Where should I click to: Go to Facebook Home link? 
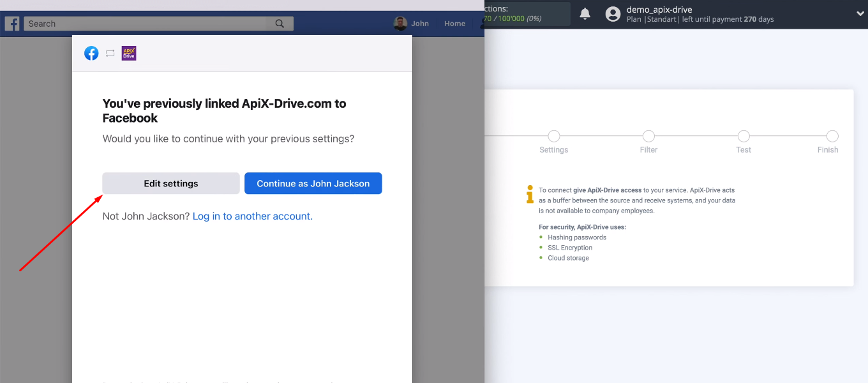(x=455, y=24)
